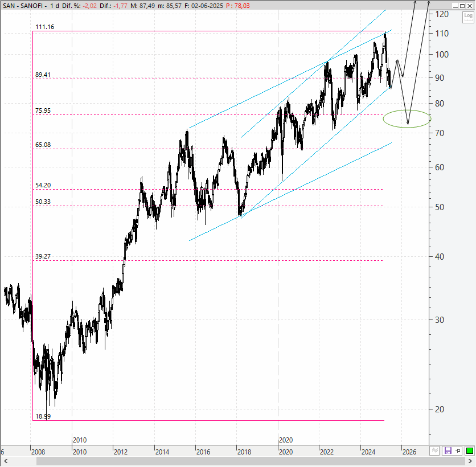This screenshot has height=467, width=476.
Task: Click the 'Dif. %: -2,02' value
Action: pyautogui.click(x=80, y=6)
